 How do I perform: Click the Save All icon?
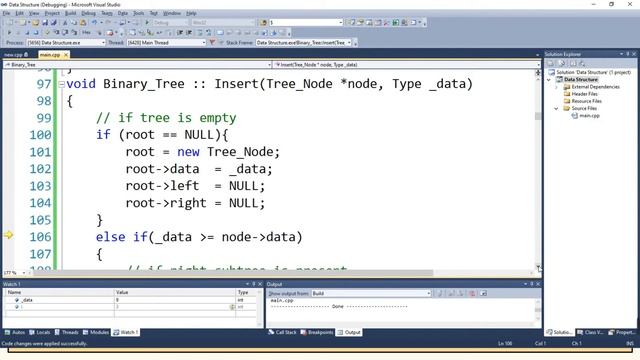[x=53, y=22]
